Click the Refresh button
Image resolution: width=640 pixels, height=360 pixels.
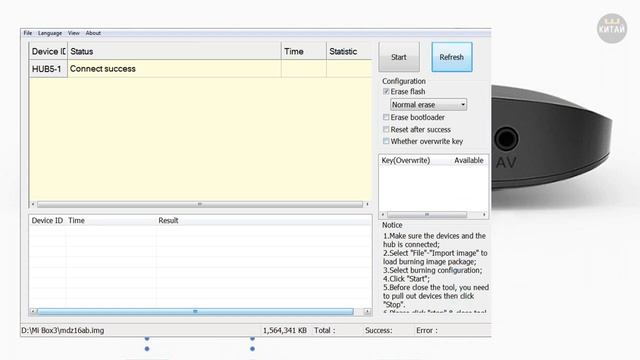(x=452, y=57)
